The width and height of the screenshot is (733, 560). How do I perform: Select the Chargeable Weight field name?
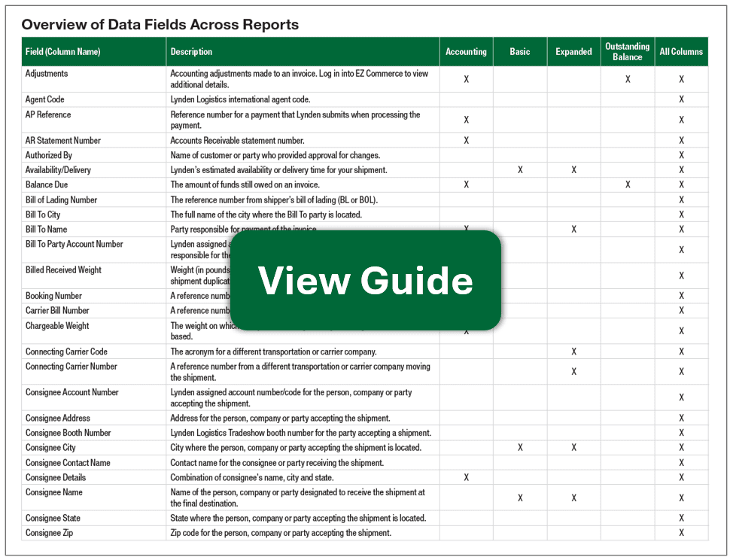57,326
